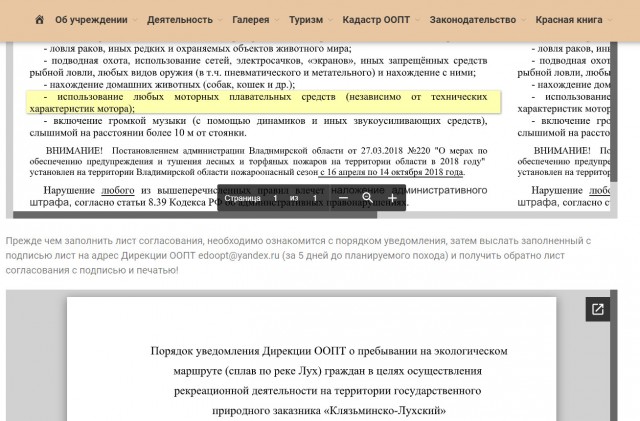Click the highlighted line about моторных плавательных средств
Image resolution: width=640 pixels, height=421 pixels.
pos(263,102)
